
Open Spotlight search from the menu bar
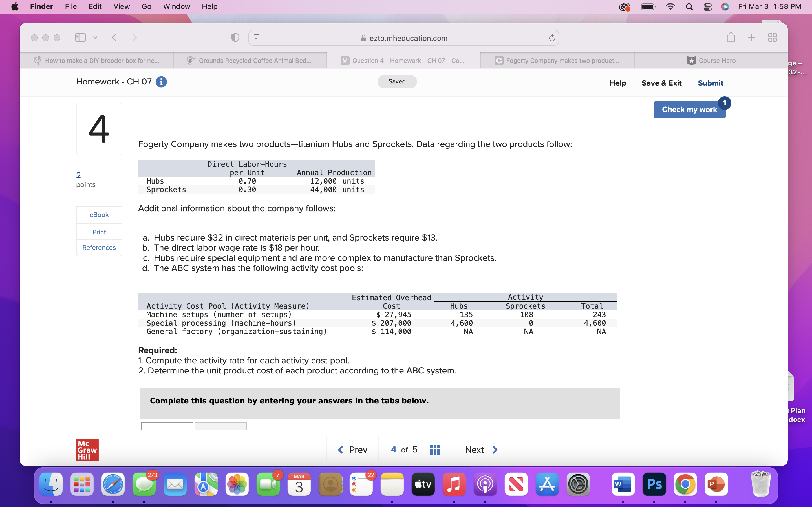(689, 7)
